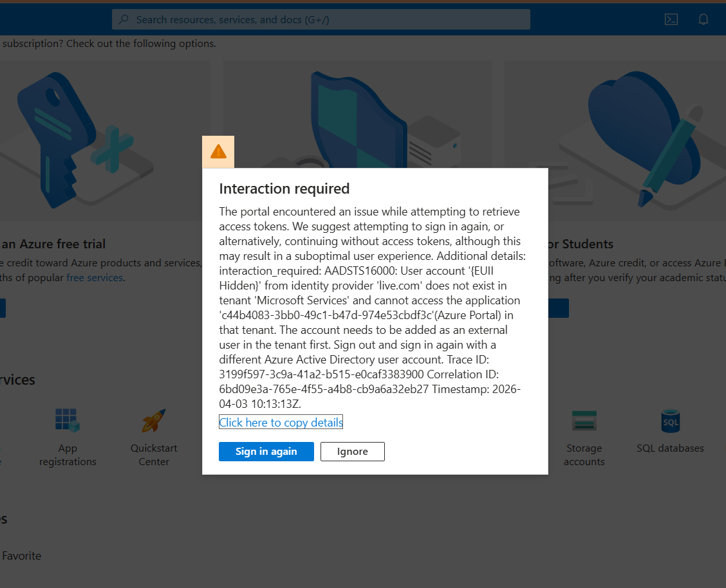Open App registrations service icon
The width and height of the screenshot is (726, 588).
click(68, 420)
